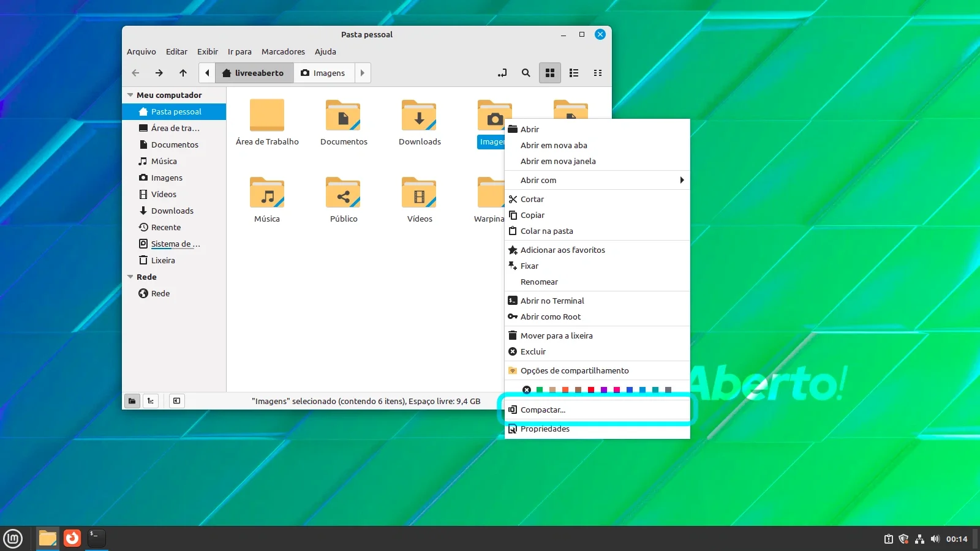The height and width of the screenshot is (551, 980).
Task: Open Rede network location in sidebar
Action: [174, 294]
